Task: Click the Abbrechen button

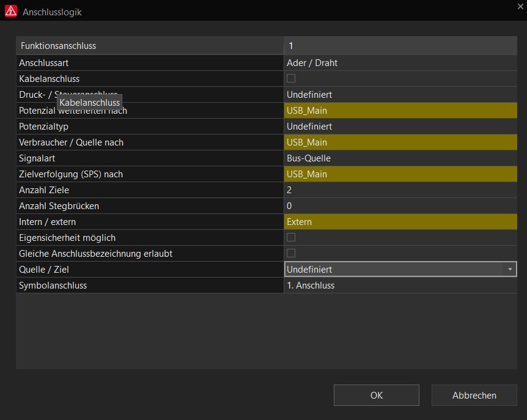Action: (x=474, y=395)
